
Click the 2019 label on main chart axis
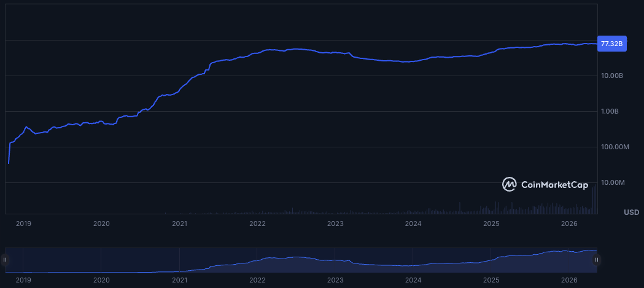point(23,224)
